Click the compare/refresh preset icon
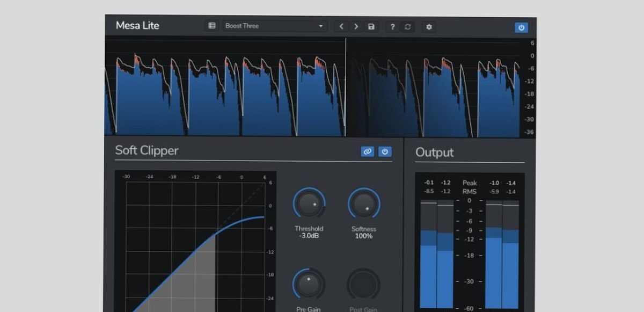 tap(407, 26)
